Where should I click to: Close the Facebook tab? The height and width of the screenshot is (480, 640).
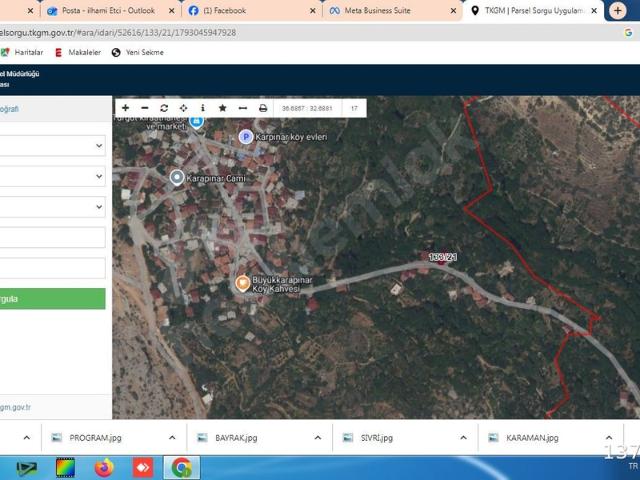tap(313, 11)
